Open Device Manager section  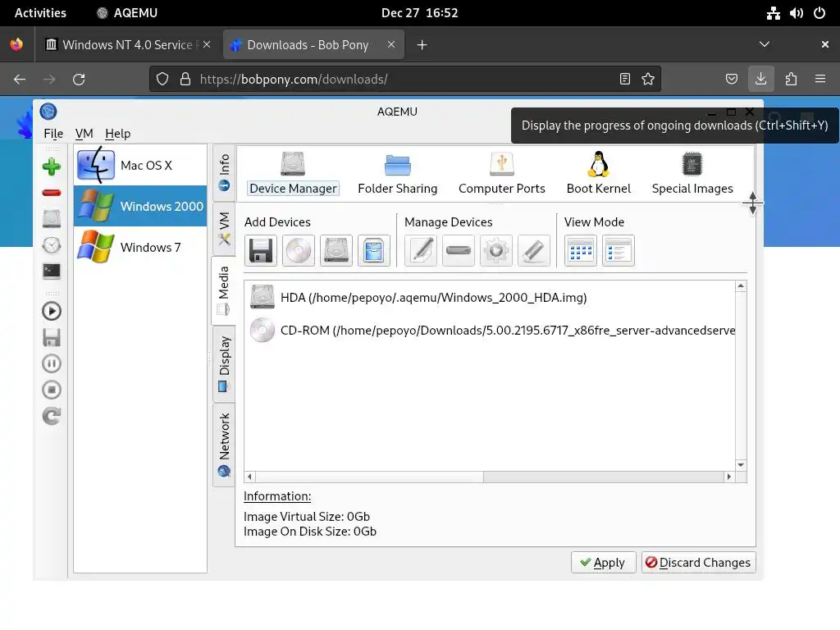(x=293, y=174)
